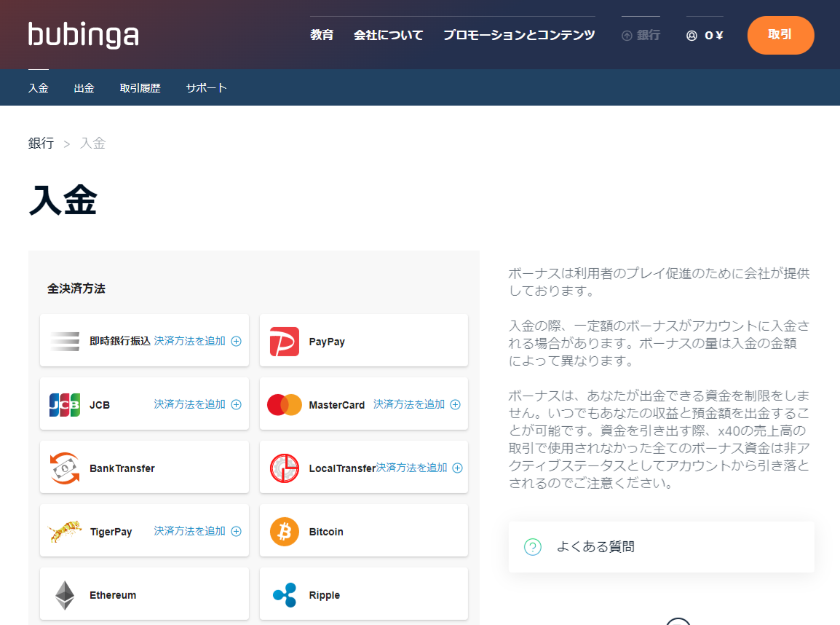Click the JCB label text

click(100, 405)
